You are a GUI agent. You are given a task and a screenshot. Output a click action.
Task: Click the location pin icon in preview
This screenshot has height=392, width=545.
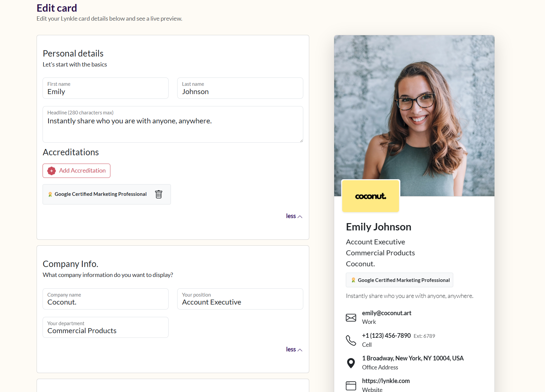coord(351,363)
